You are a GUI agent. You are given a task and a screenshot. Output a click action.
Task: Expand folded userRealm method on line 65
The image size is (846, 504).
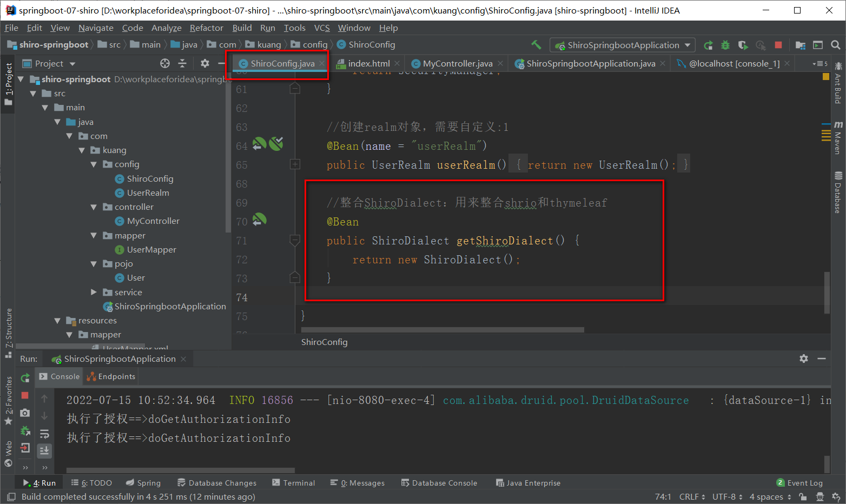click(x=295, y=164)
